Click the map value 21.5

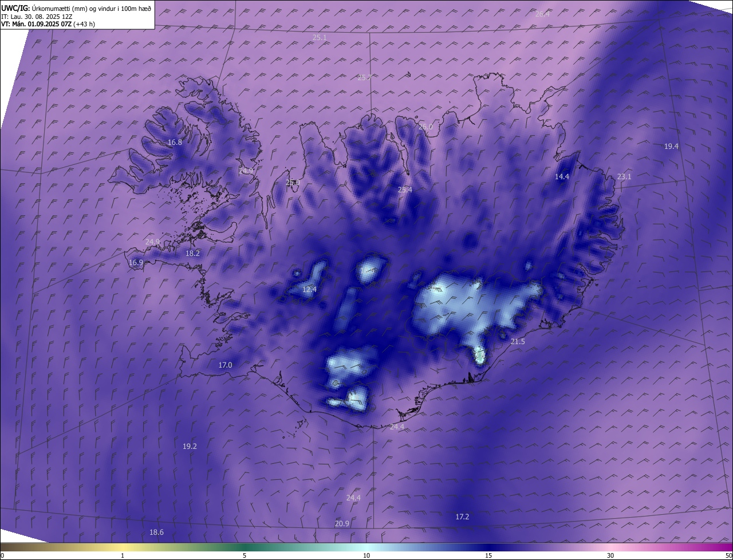[518, 342]
